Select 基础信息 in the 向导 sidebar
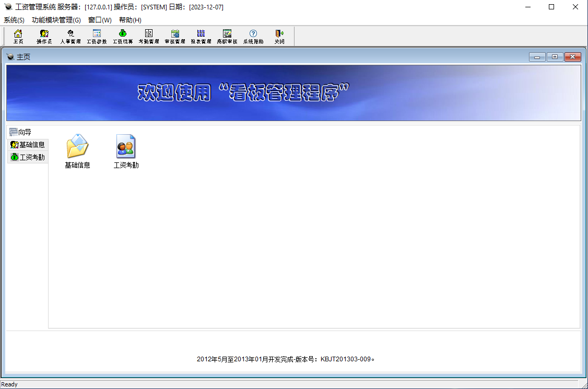Viewport: 588px width, 389px height. coord(28,145)
